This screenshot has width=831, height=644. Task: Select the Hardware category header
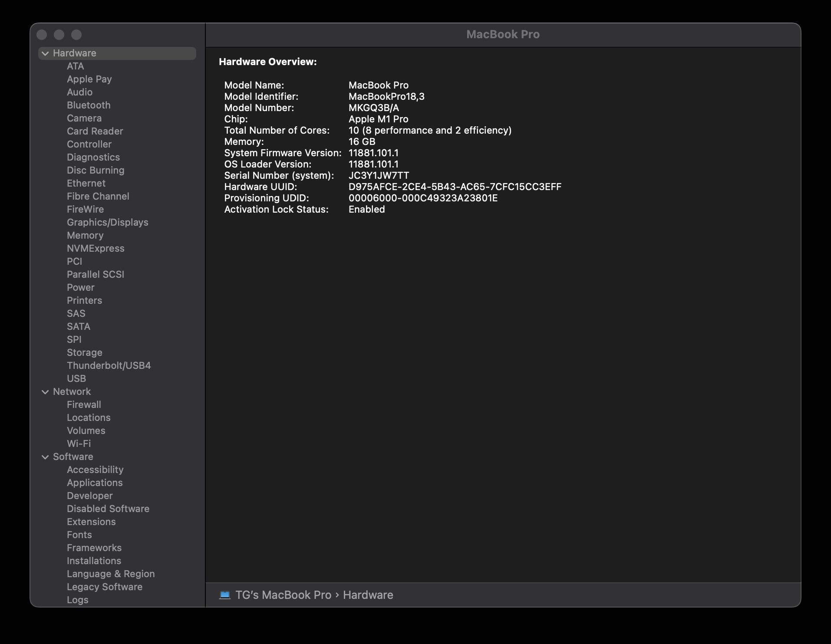[117, 53]
